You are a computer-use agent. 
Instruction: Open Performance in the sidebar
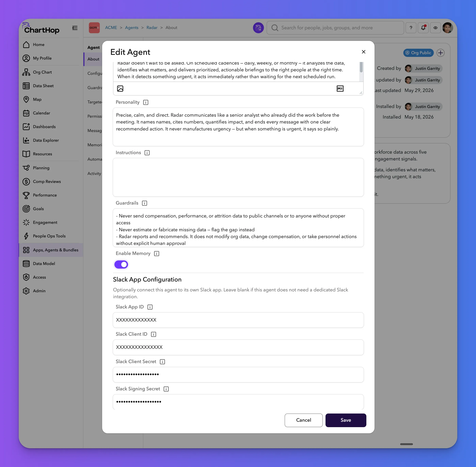point(51,195)
